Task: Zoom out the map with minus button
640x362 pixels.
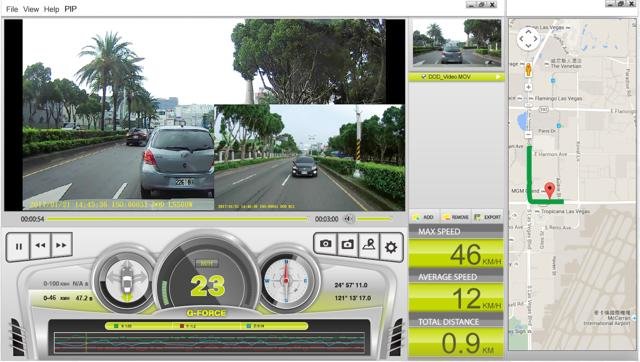Action: pos(528,134)
